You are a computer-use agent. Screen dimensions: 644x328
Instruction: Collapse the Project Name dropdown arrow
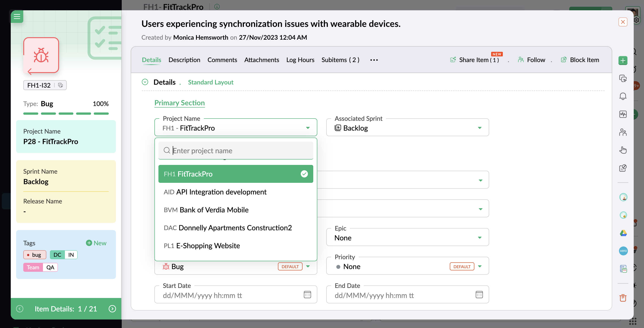tap(308, 128)
